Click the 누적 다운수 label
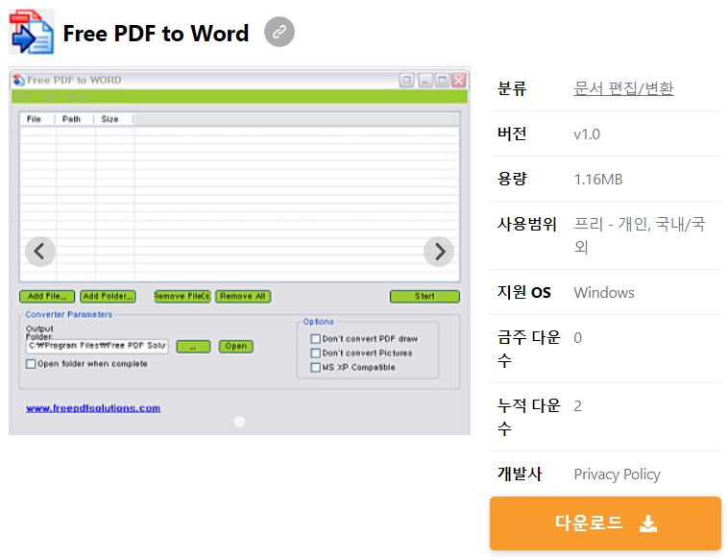 pos(529,417)
